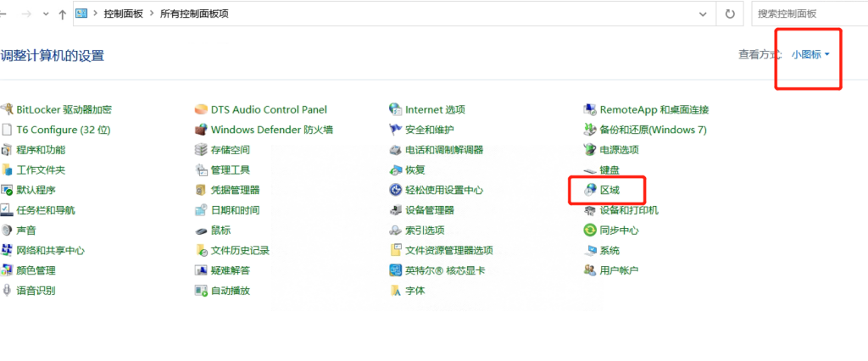Click the 任务栏和导航 icon

pyautogui.click(x=7, y=210)
